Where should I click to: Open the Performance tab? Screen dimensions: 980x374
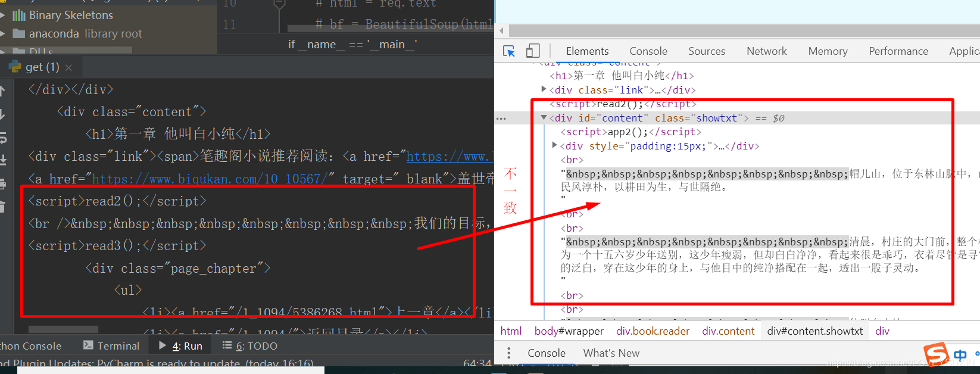898,51
